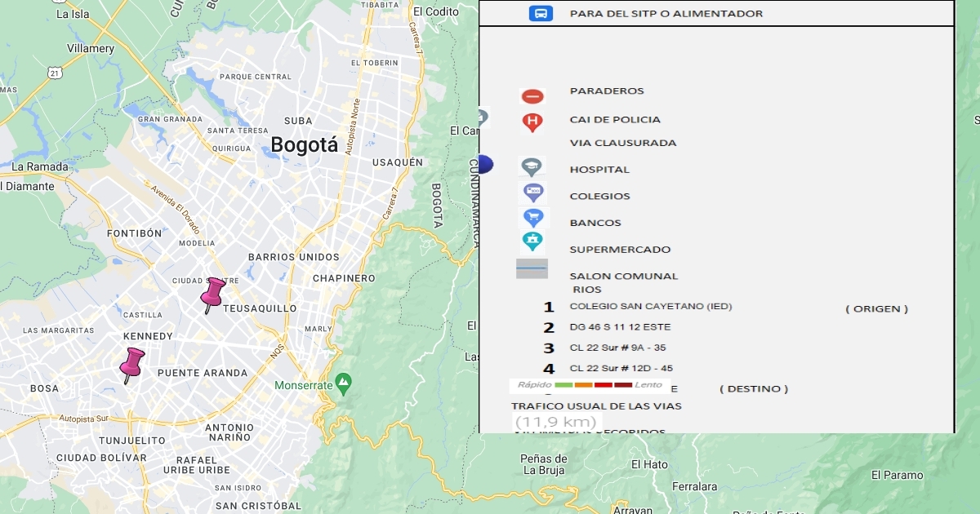Click the Rápido to Lento traffic color scale
The image size is (980, 514).
(590, 385)
